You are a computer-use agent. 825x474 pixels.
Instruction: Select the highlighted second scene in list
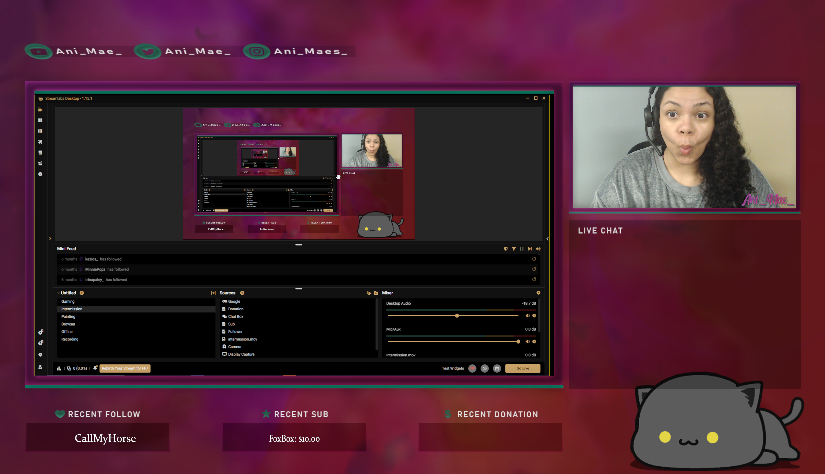(x=136, y=309)
